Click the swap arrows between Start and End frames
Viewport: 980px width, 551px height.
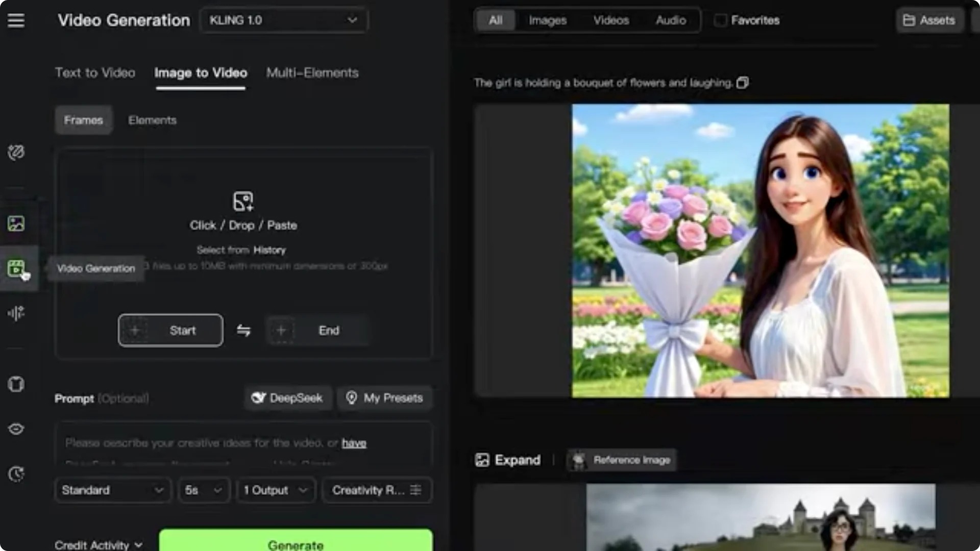[x=243, y=330]
